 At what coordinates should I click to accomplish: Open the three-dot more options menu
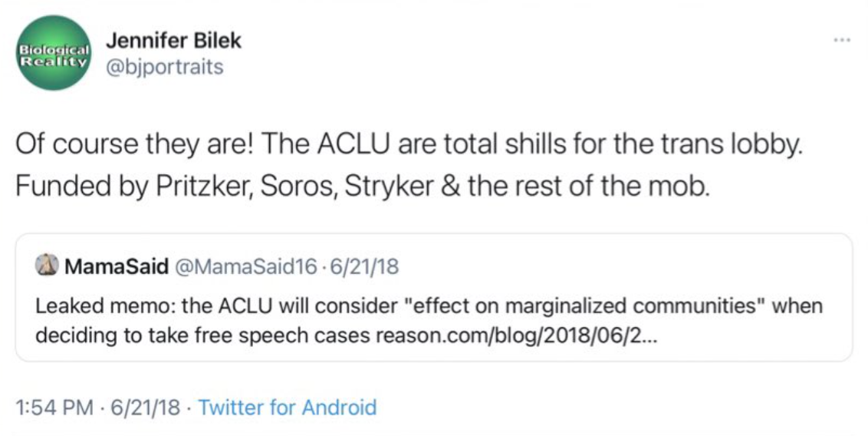click(x=843, y=38)
